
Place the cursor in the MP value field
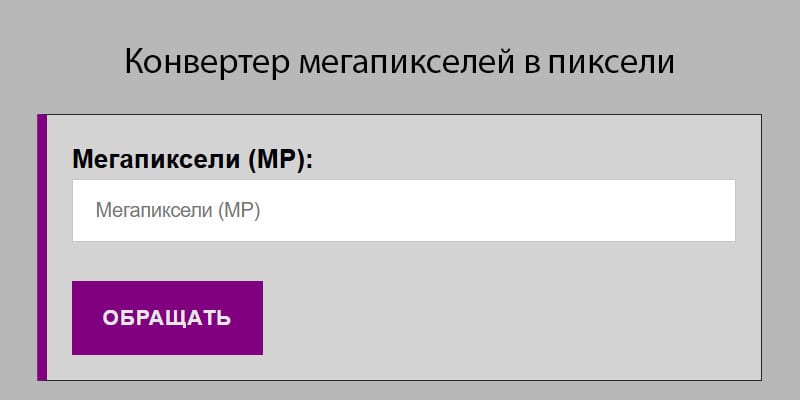point(403,210)
